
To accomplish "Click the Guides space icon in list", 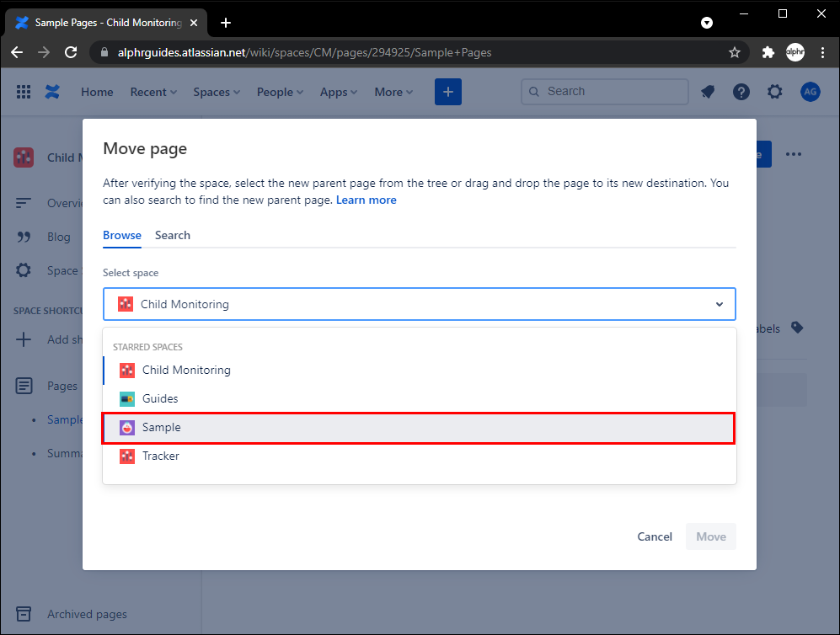I will 127,399.
